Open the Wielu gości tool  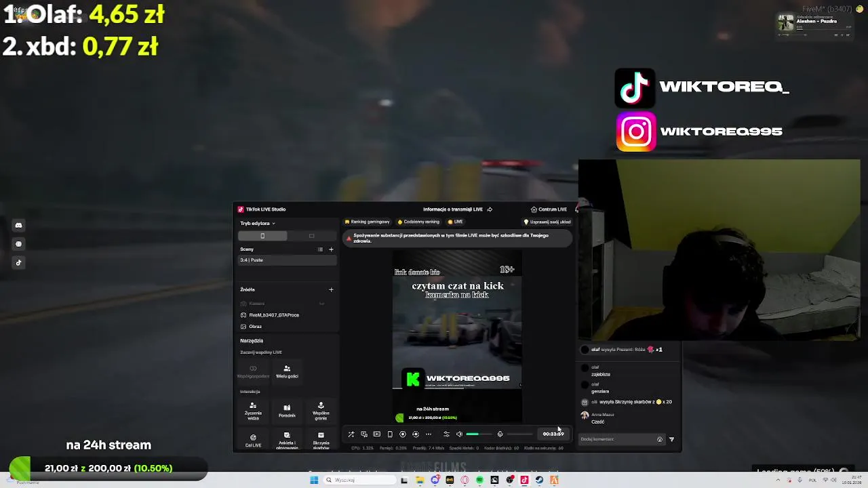tap(287, 371)
